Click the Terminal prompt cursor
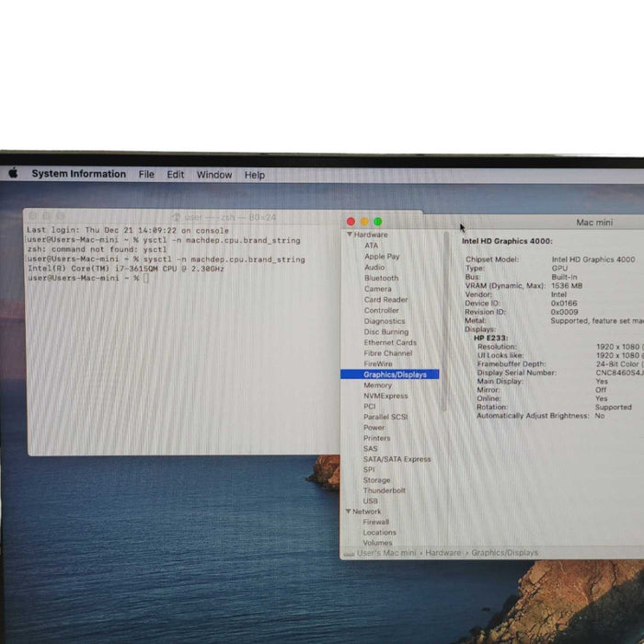 [x=145, y=278]
